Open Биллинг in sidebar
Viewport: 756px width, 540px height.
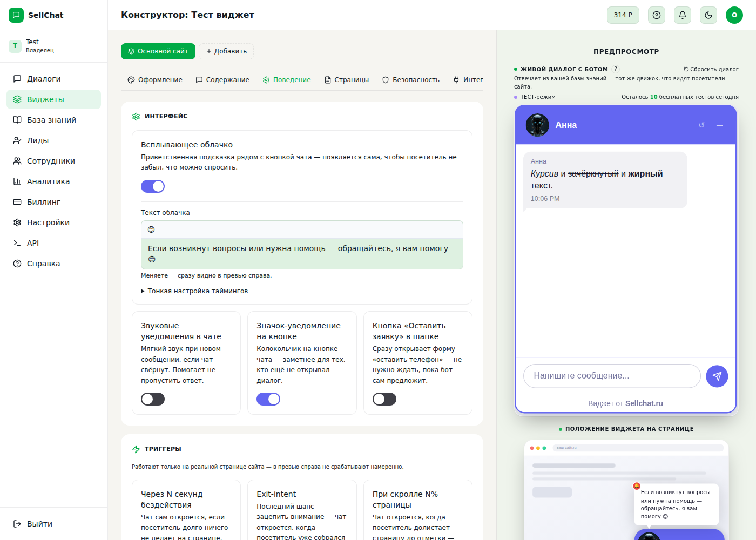click(x=53, y=202)
